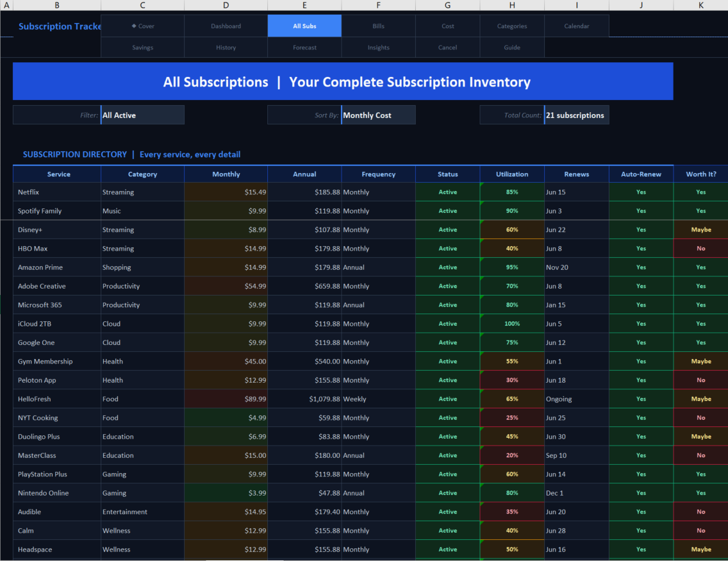Select the All Subscriptions banner title

click(343, 81)
